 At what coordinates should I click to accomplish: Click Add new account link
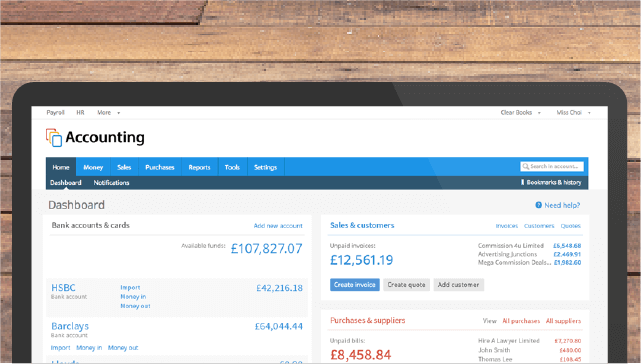click(278, 226)
